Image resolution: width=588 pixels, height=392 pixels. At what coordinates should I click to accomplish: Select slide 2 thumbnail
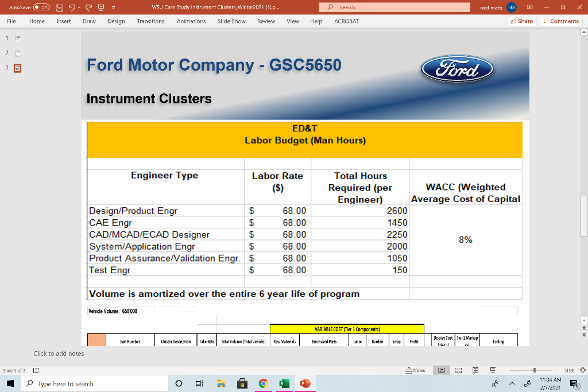pos(17,53)
